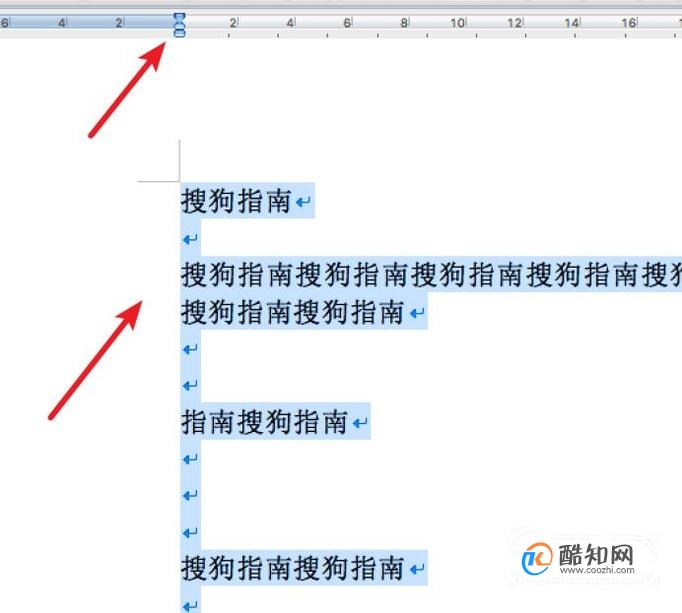Click the 4 mark in the shaded ruler margin

(x=62, y=23)
